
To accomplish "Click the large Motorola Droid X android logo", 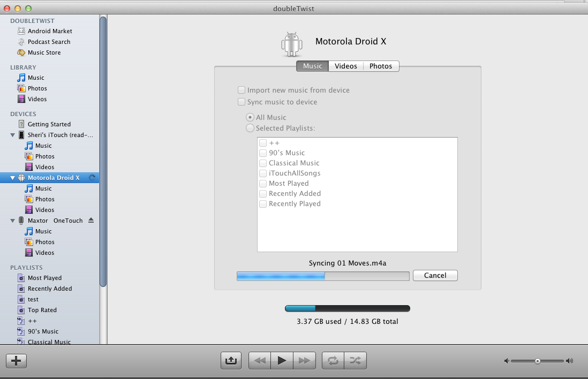I will [292, 44].
